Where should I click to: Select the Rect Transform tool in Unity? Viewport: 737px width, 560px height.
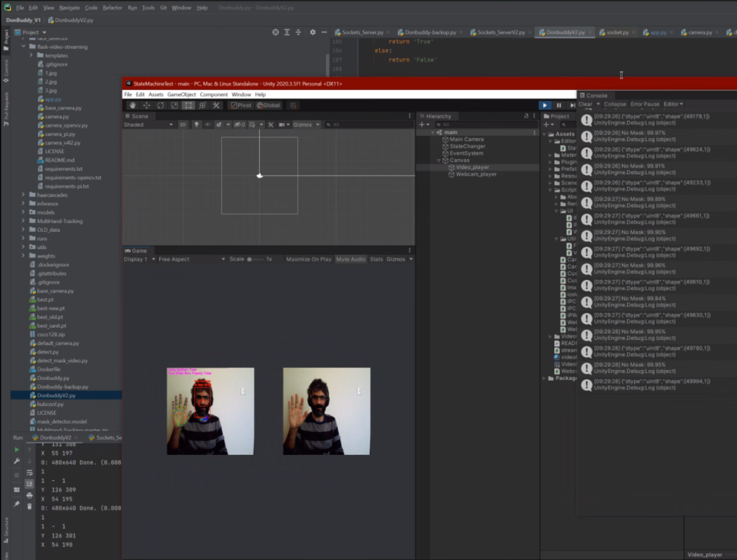[x=188, y=105]
